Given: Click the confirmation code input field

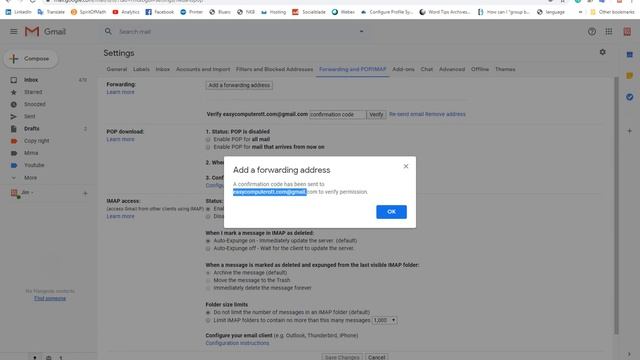Looking at the screenshot, I should [337, 115].
